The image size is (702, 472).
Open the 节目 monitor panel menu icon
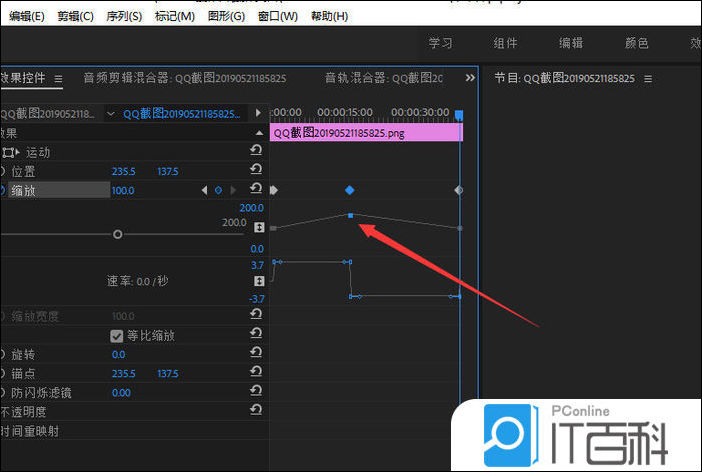point(648,79)
